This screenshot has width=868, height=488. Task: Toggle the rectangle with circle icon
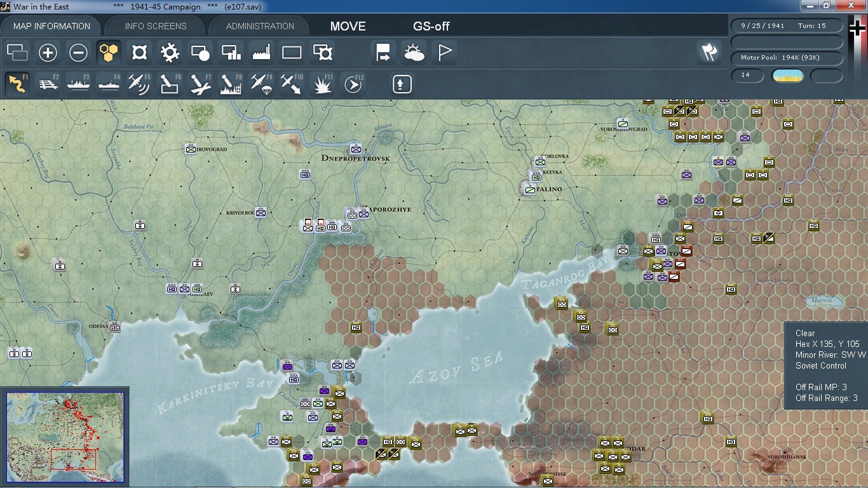(x=200, y=53)
